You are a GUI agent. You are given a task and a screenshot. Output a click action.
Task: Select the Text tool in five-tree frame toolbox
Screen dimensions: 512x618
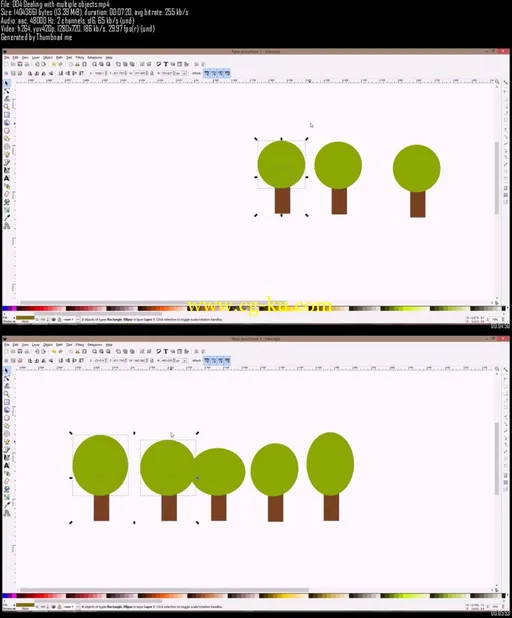tap(7, 465)
